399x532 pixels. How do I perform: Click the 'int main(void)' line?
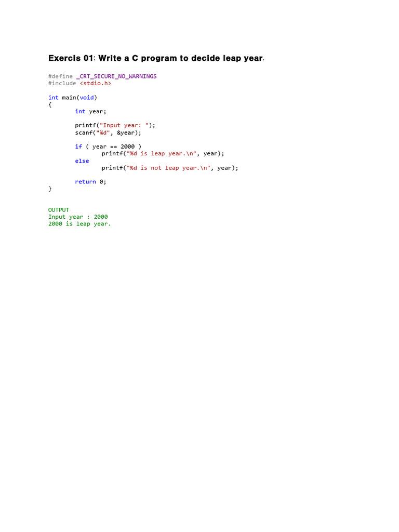pyautogui.click(x=73, y=98)
